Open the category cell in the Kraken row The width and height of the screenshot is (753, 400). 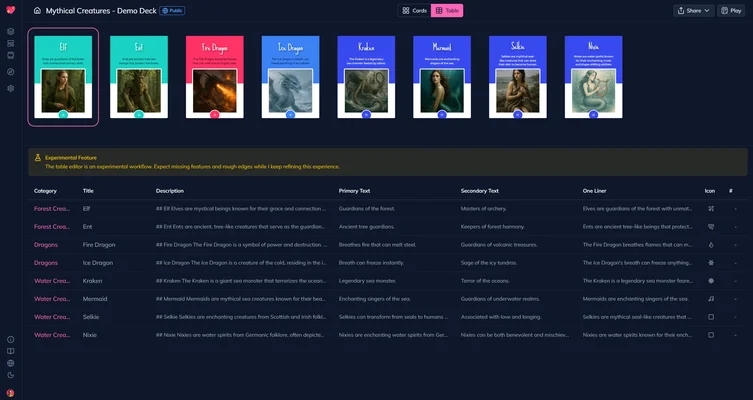point(52,280)
